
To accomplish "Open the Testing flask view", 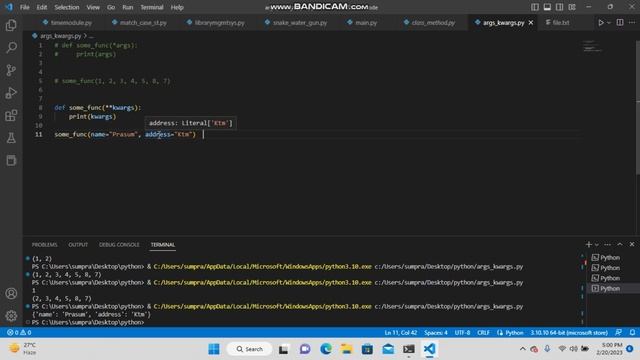I will [x=11, y=138].
